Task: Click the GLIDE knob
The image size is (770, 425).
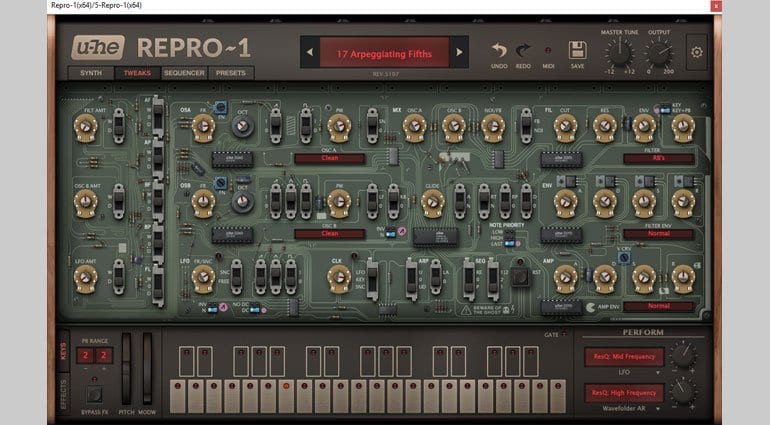Action: (x=433, y=202)
